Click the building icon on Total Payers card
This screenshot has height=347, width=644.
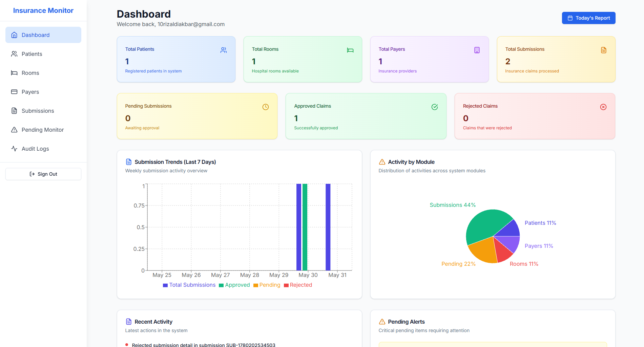[x=477, y=50]
